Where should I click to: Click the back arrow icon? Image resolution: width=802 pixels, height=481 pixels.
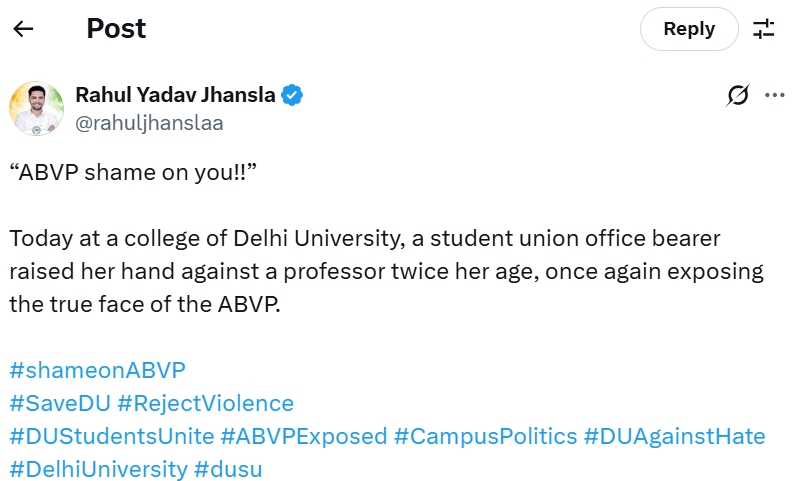coord(23,29)
